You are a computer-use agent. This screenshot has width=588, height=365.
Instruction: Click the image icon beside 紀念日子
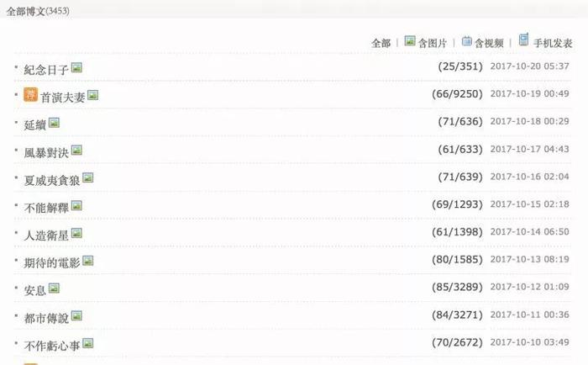pyautogui.click(x=76, y=67)
